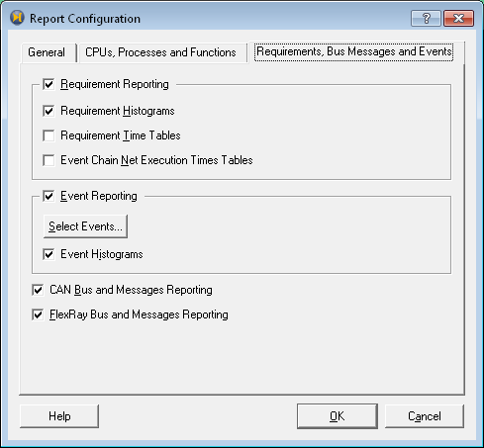
Task: Disable FlexRay Bus and Messages Reporting
Action: [x=38, y=314]
